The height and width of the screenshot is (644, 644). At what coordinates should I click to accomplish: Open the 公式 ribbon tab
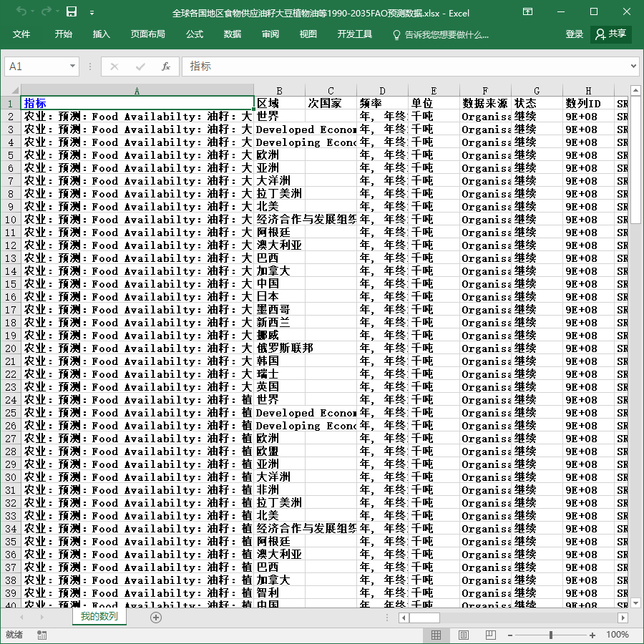pos(194,34)
